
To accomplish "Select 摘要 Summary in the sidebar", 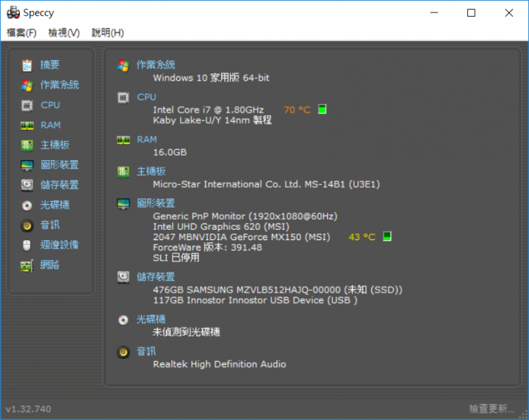I will click(x=50, y=65).
